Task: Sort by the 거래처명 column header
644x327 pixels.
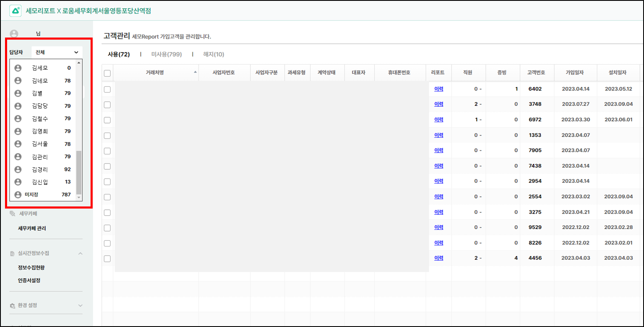Action: coord(155,73)
